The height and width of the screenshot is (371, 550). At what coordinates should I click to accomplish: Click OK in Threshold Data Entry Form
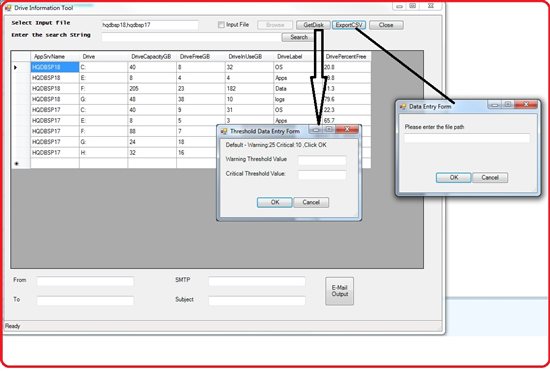[275, 202]
